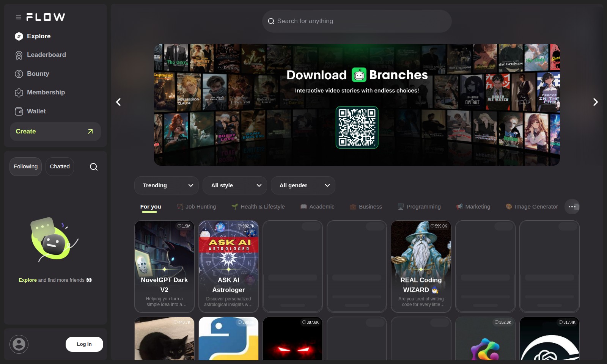The image size is (607, 364).
Task: Click 'Interactive video stories with endless choices!' text
Action: (x=357, y=91)
